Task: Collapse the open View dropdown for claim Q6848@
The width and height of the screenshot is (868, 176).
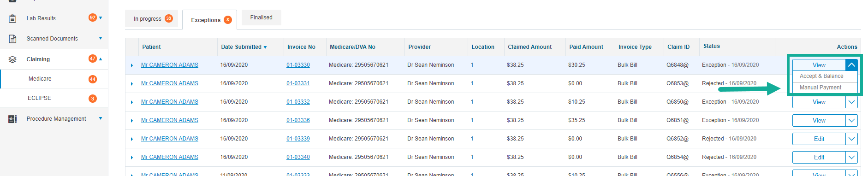Action: 851,65
